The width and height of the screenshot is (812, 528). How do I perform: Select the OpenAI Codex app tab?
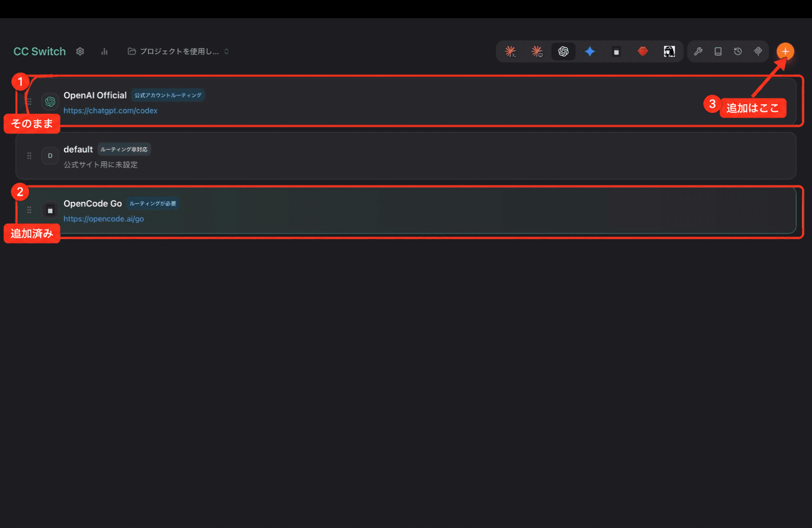click(563, 51)
